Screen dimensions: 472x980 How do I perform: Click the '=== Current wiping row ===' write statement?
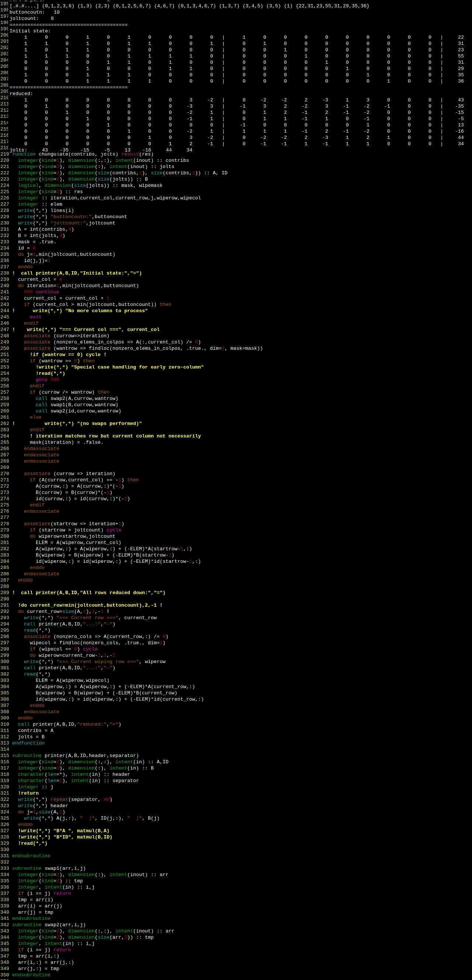95,662
